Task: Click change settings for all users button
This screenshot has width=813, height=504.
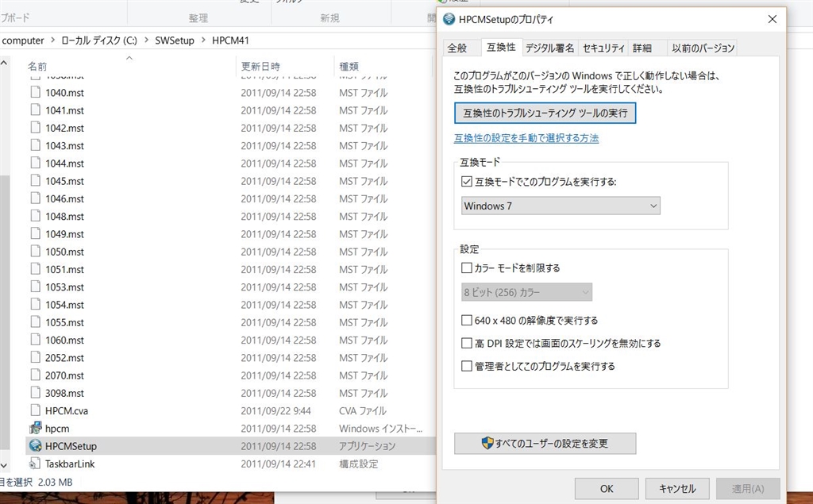Action: pyautogui.click(x=545, y=444)
